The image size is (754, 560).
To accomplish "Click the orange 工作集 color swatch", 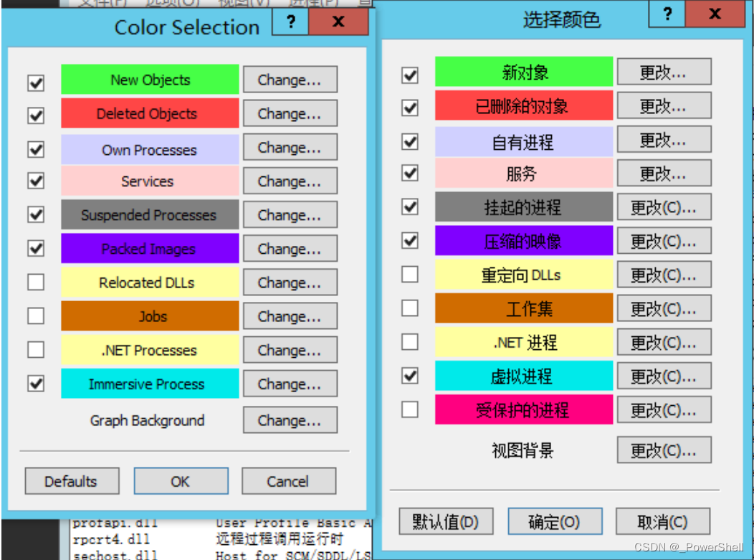I will coord(524,308).
